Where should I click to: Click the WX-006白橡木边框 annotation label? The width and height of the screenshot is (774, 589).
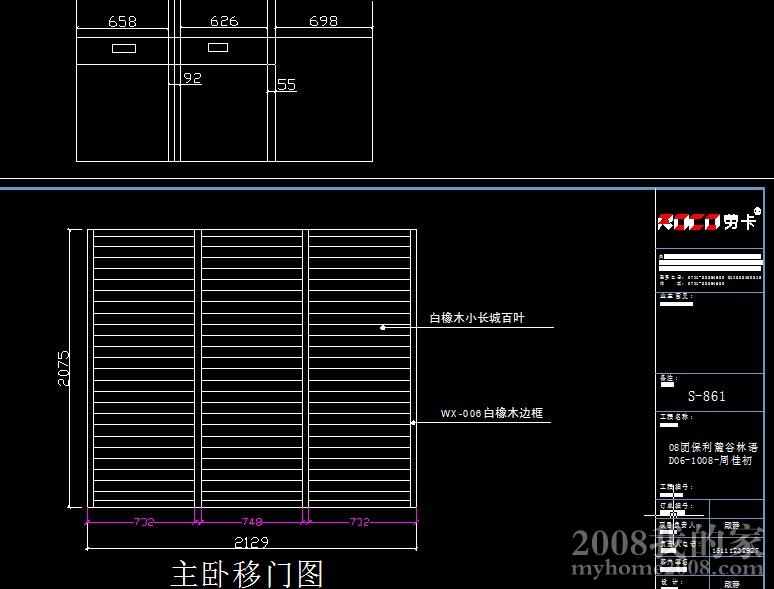(491, 412)
